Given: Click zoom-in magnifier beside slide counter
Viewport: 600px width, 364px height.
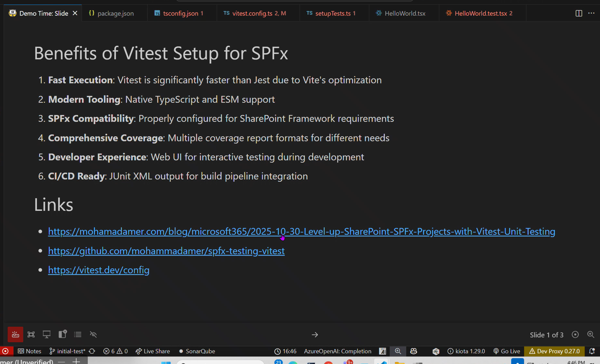Looking at the screenshot, I should [591, 335].
